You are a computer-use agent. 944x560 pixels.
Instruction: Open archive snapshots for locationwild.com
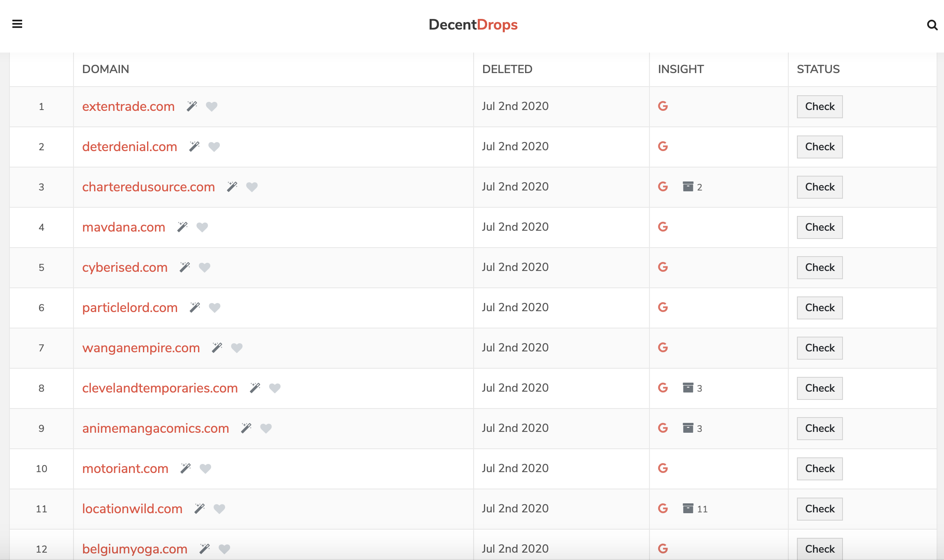coord(688,509)
